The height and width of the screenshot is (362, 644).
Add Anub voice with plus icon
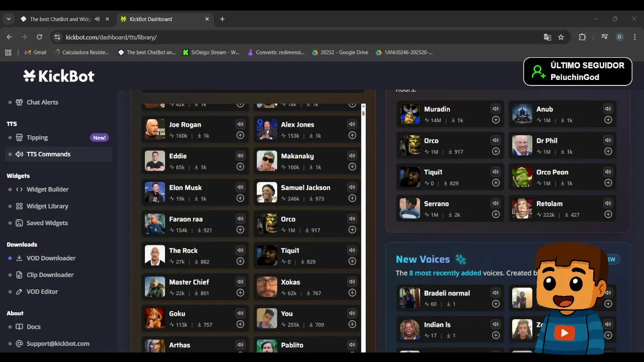click(x=608, y=120)
